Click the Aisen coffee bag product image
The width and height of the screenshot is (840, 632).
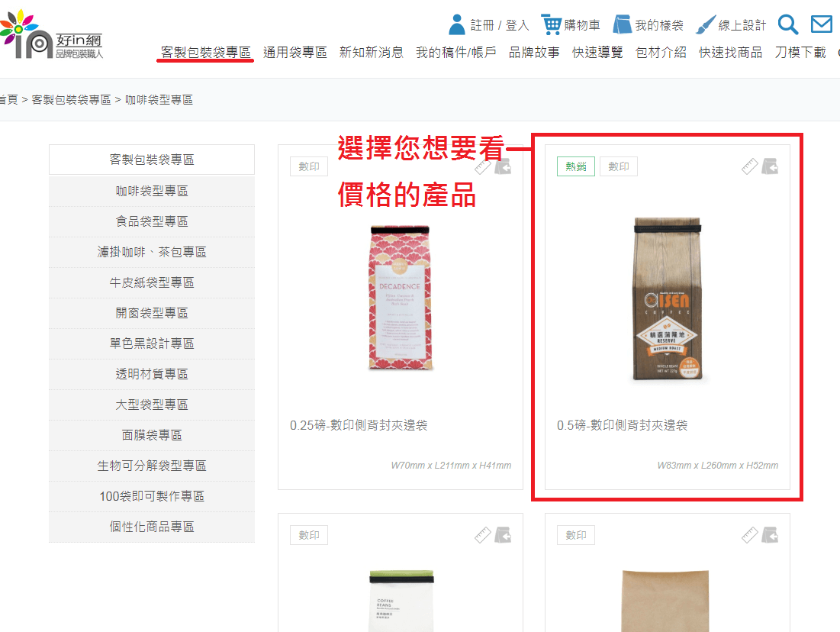(x=668, y=299)
